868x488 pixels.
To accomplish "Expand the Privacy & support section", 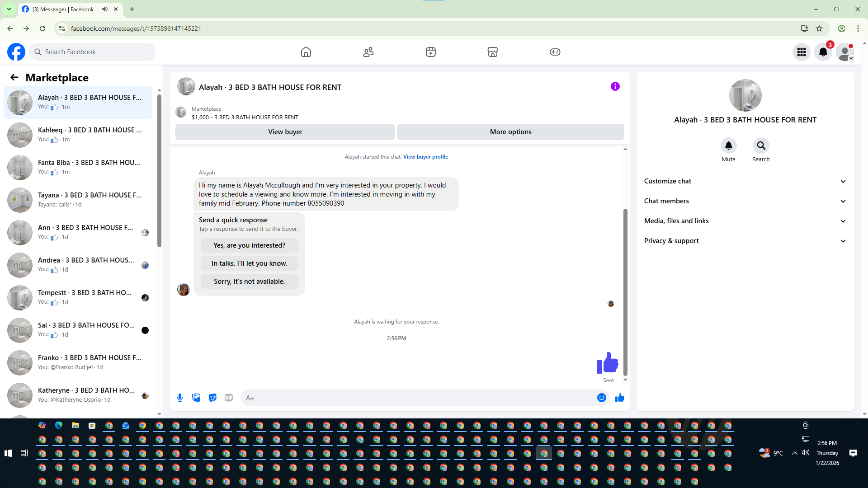I will coord(745,241).
